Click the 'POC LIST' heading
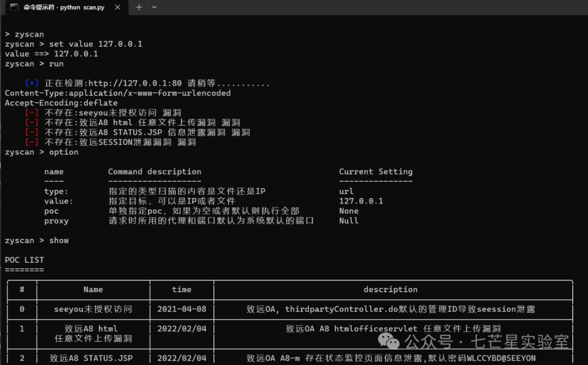 click(24, 259)
